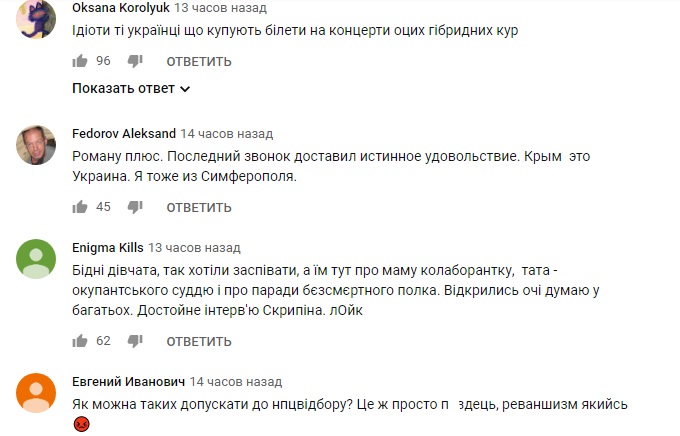Open the "14 часов назад" timestamp on Fedorov's comment
The image size is (680, 436).
coord(227,134)
